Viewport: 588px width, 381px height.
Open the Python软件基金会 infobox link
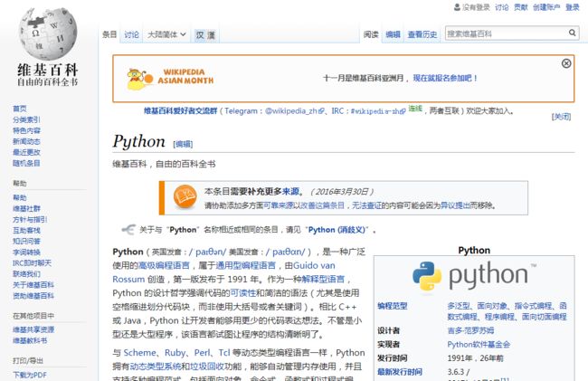[x=479, y=344]
